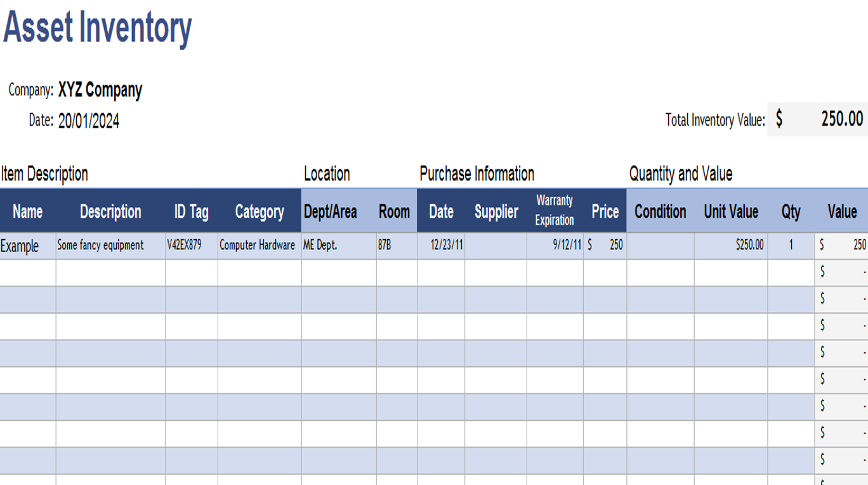Select the ID Tag column header
The height and width of the screenshot is (485, 868).
192,211
